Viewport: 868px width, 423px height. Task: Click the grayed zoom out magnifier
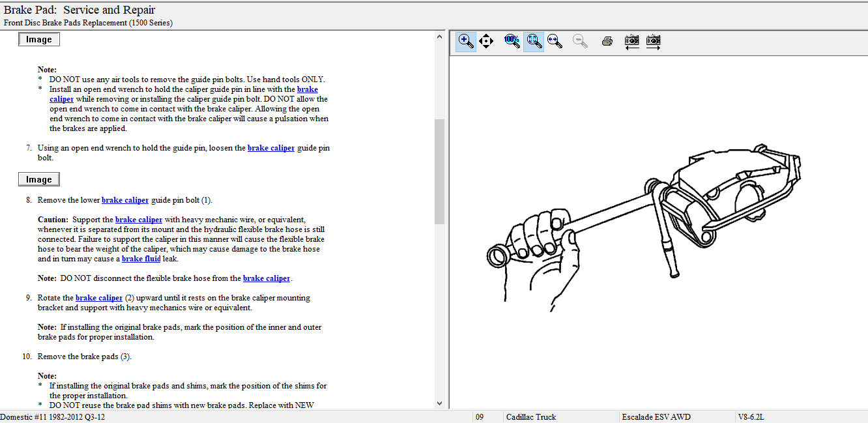coord(579,41)
